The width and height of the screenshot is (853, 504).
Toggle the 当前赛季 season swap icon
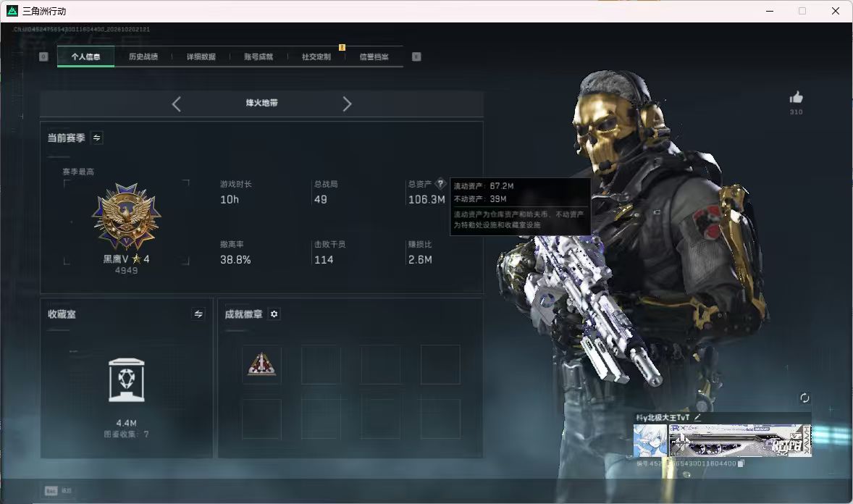tap(97, 138)
